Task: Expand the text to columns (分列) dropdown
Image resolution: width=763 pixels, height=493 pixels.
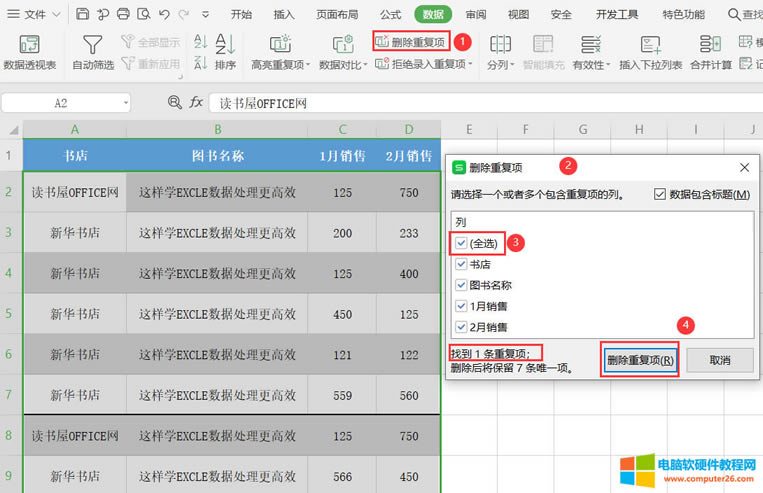Action: click(512, 64)
